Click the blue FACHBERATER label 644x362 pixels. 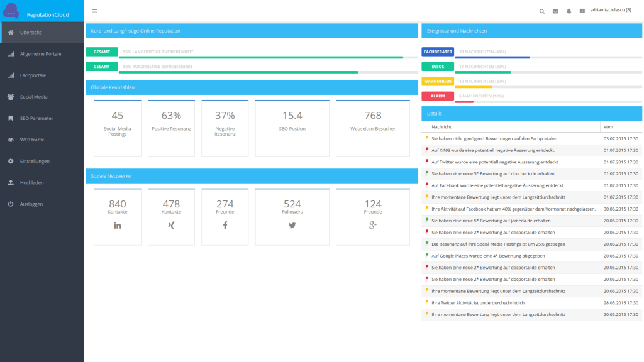tap(438, 52)
